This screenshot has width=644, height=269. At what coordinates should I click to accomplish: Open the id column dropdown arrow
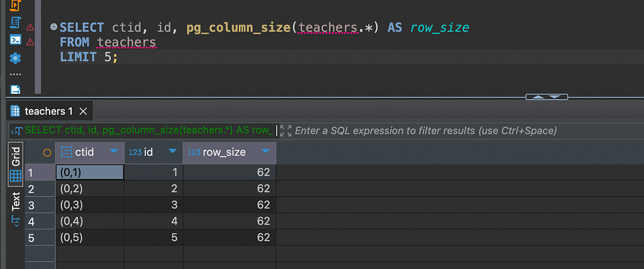[x=172, y=152]
